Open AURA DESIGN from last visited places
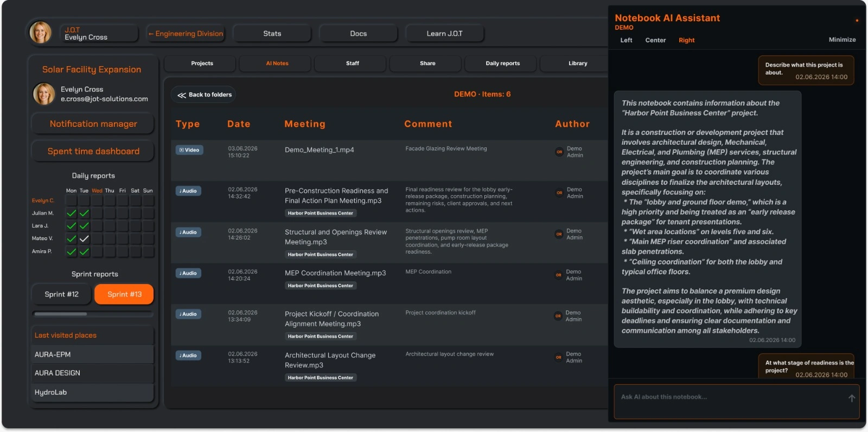The height and width of the screenshot is (432, 868). [92, 373]
